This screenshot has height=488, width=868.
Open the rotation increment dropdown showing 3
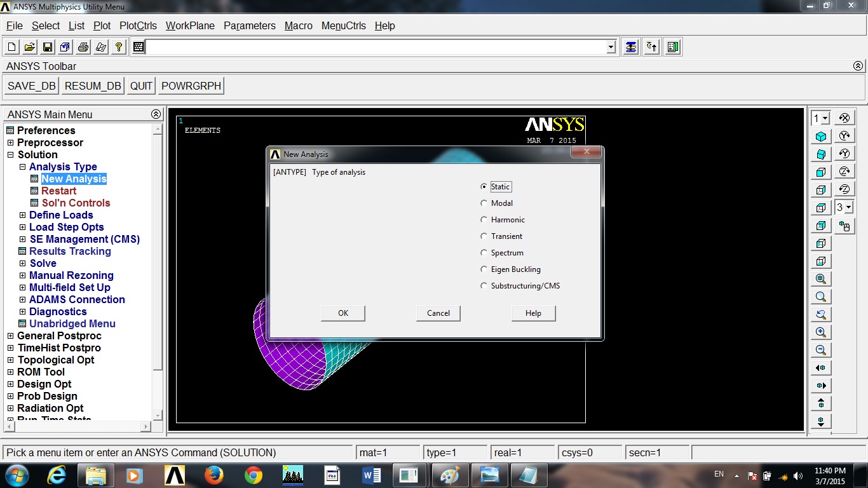click(x=849, y=207)
